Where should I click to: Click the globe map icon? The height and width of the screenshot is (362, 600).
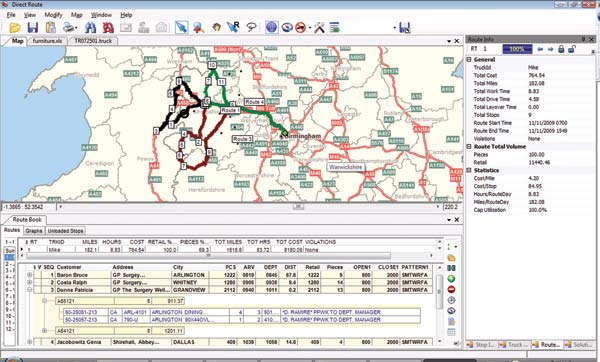pos(271,27)
